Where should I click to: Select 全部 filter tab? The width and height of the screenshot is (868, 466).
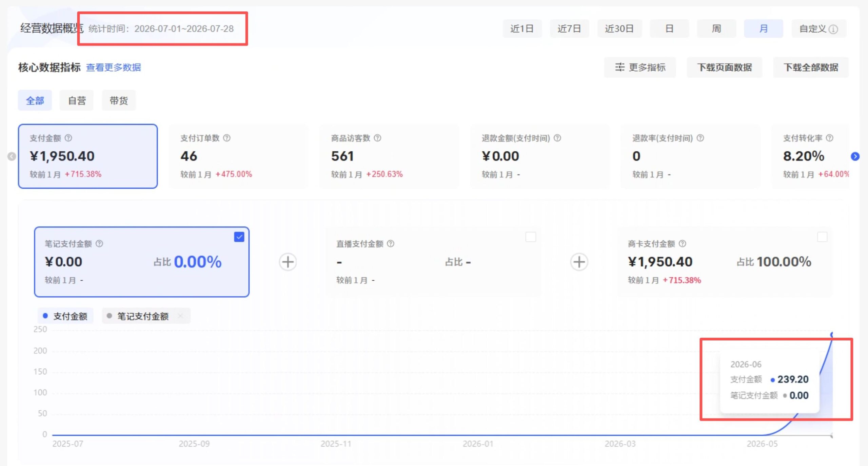[35, 100]
